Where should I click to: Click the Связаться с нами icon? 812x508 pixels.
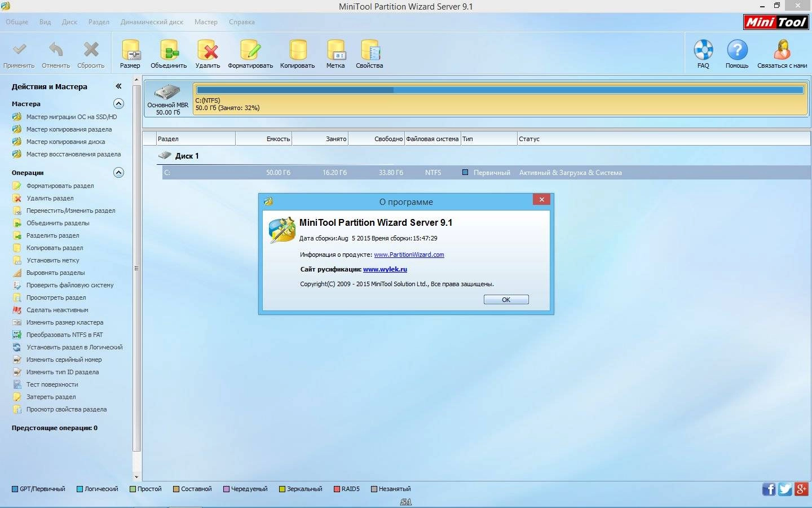[782, 50]
